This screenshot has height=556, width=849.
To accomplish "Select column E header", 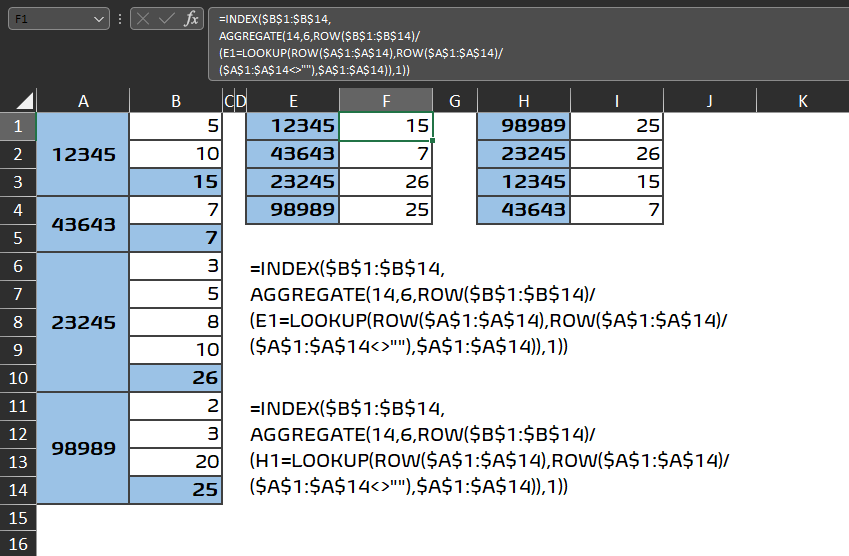I will pyautogui.click(x=293, y=101).
